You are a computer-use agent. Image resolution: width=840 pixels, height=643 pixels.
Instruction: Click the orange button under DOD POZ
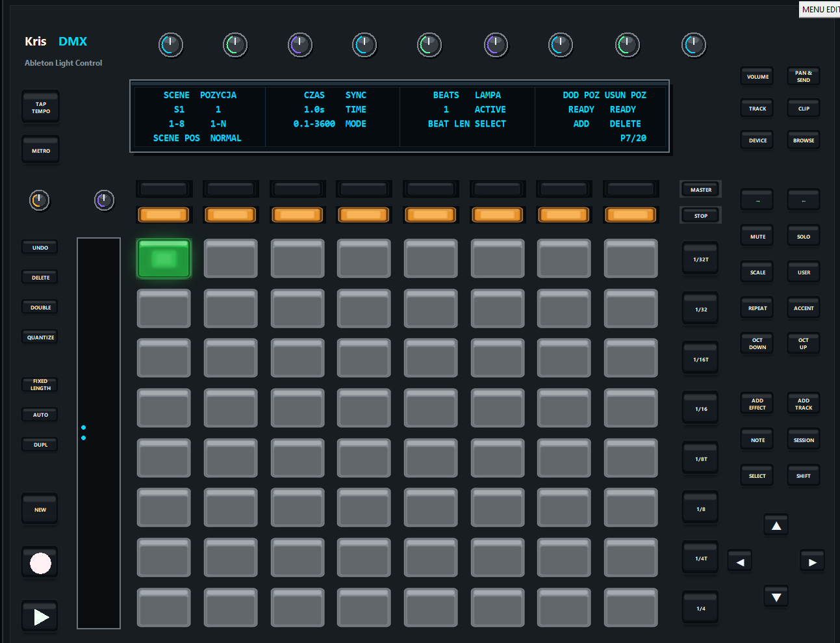pos(564,215)
